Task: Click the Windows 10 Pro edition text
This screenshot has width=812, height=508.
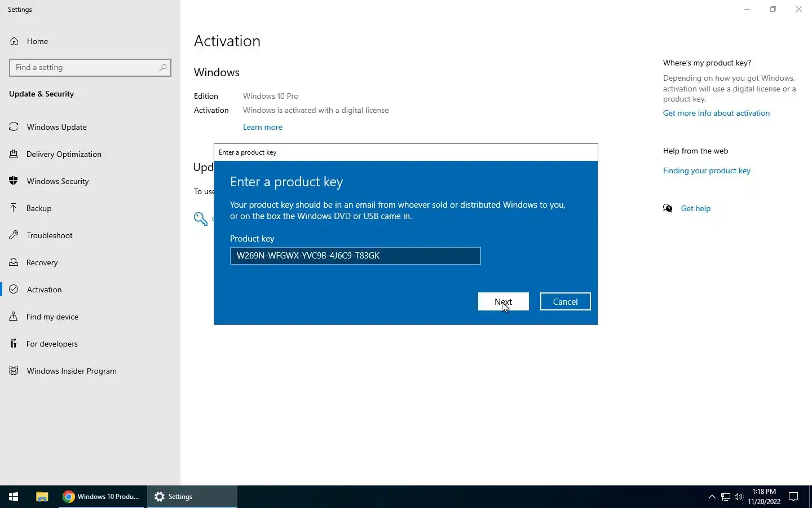Action: 271,96
